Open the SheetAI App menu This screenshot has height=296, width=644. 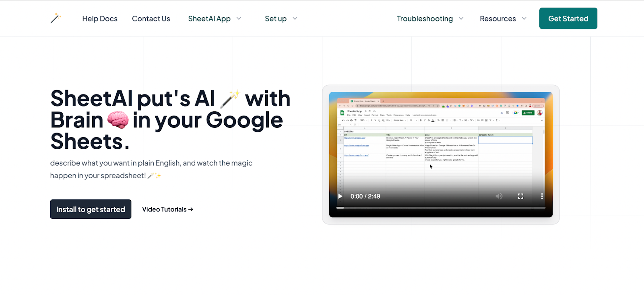(x=209, y=18)
